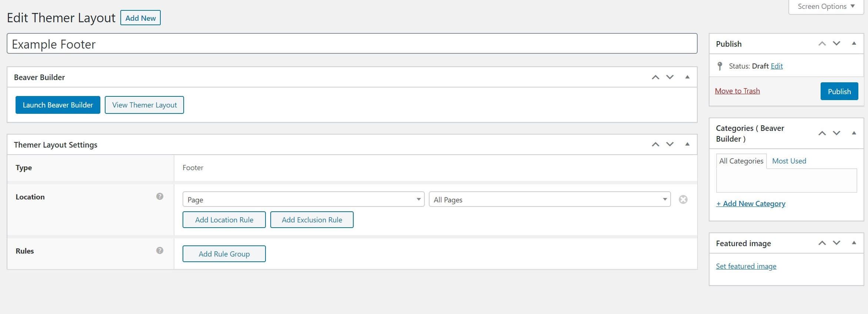Move Publish panel up
This screenshot has width=868, height=314.
pyautogui.click(x=822, y=43)
